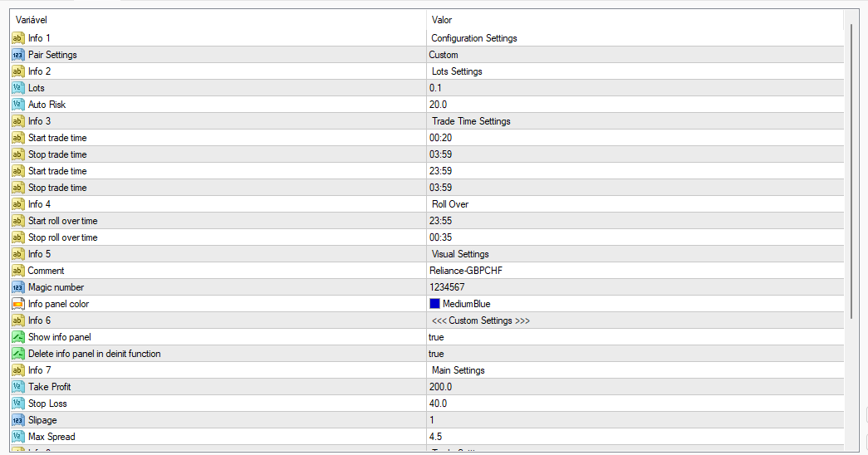Edit the Lots value 0.1

click(x=437, y=88)
